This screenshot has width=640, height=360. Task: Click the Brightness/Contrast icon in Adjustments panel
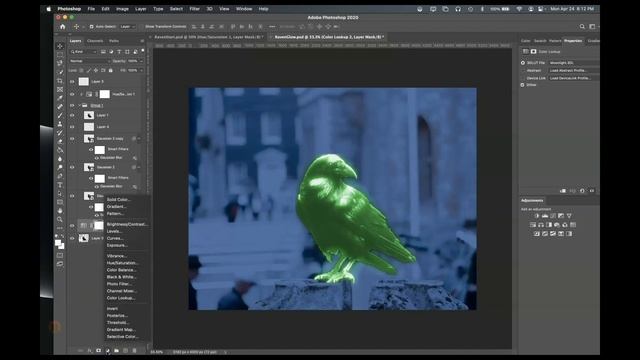point(536,216)
